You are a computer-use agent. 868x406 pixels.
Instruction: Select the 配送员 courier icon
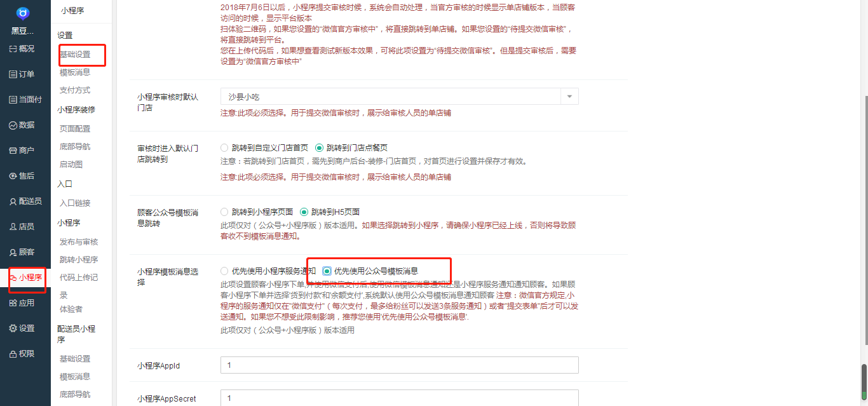[x=13, y=201]
